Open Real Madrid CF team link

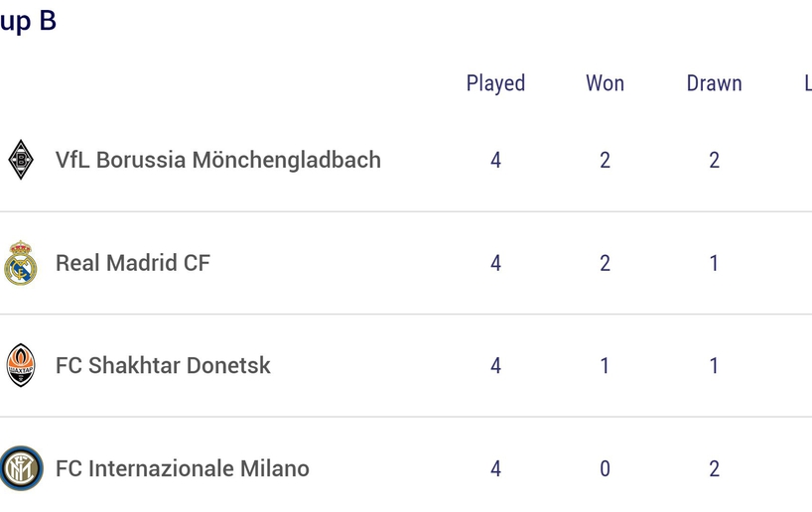[133, 263]
